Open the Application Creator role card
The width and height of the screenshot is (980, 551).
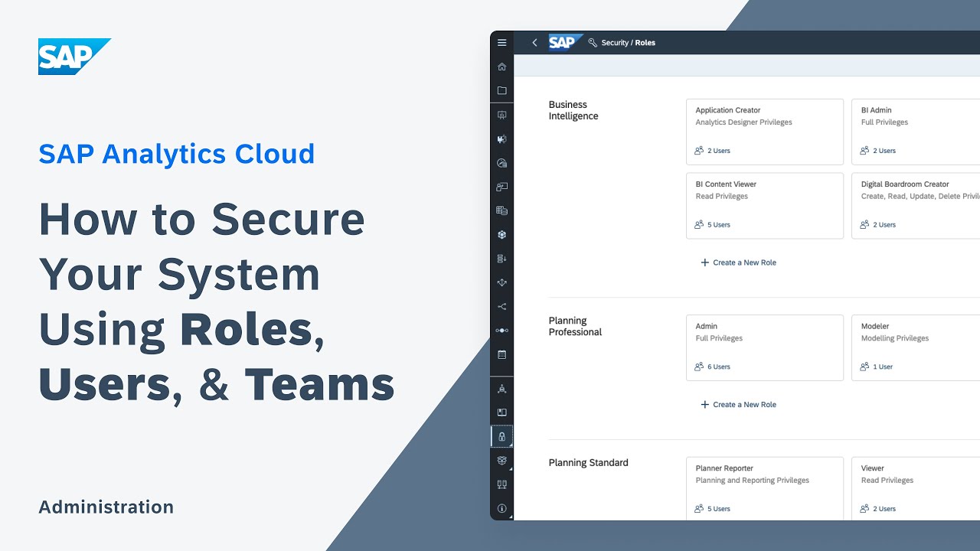764,132
